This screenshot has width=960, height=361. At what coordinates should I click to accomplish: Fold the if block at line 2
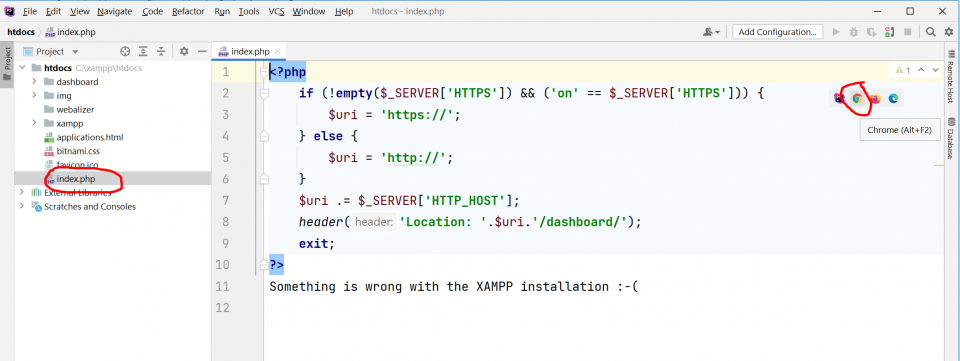pos(264,94)
